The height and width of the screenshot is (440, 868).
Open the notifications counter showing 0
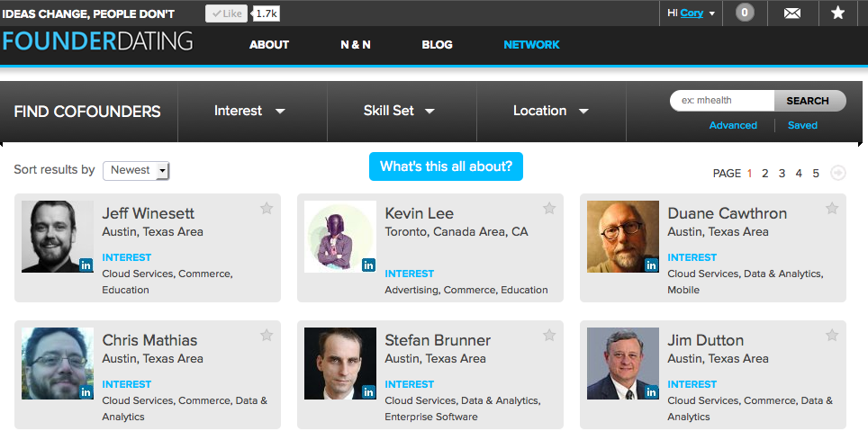click(x=745, y=13)
